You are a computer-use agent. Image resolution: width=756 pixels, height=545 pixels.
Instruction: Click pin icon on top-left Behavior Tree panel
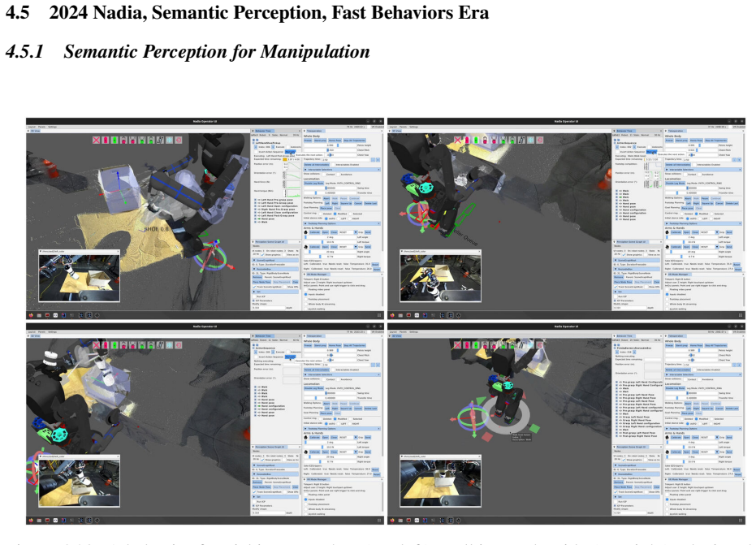253,131
